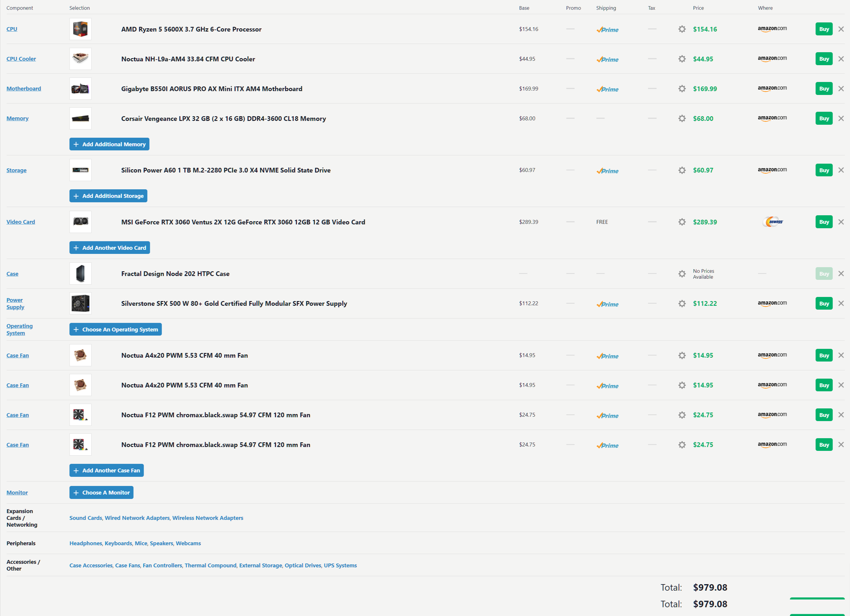Open the CPU Cooler component link

pos(21,59)
